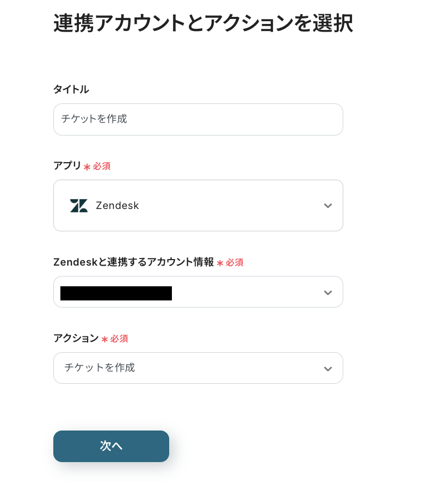This screenshot has width=445, height=504.
Task: Click the 必須 tag next to アプリ
Action: pyautogui.click(x=102, y=167)
